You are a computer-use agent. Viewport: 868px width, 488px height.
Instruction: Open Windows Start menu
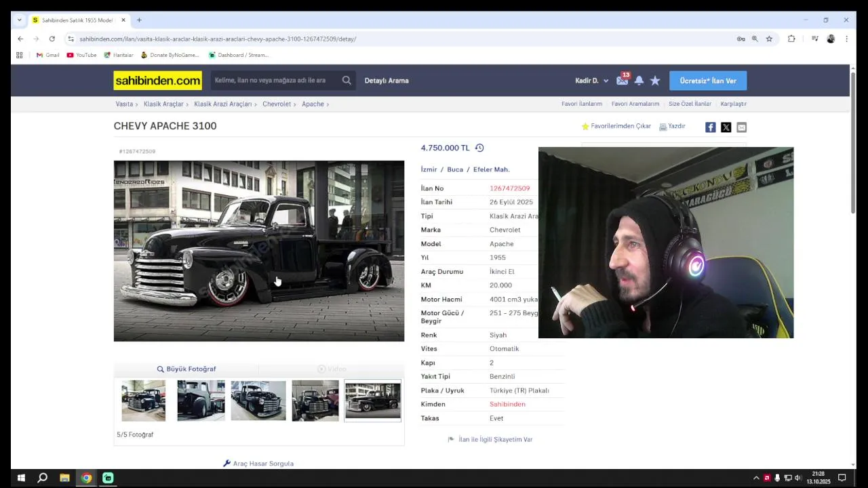click(x=21, y=478)
